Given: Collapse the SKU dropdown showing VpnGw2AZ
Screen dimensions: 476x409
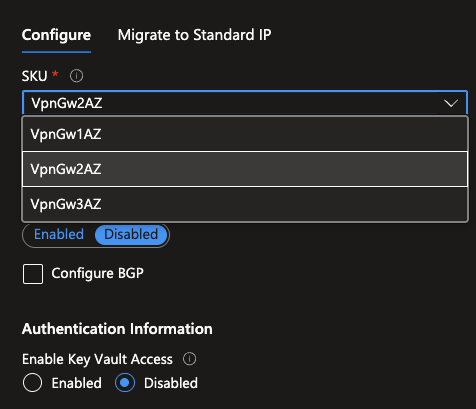Looking at the screenshot, I should 245,103.
